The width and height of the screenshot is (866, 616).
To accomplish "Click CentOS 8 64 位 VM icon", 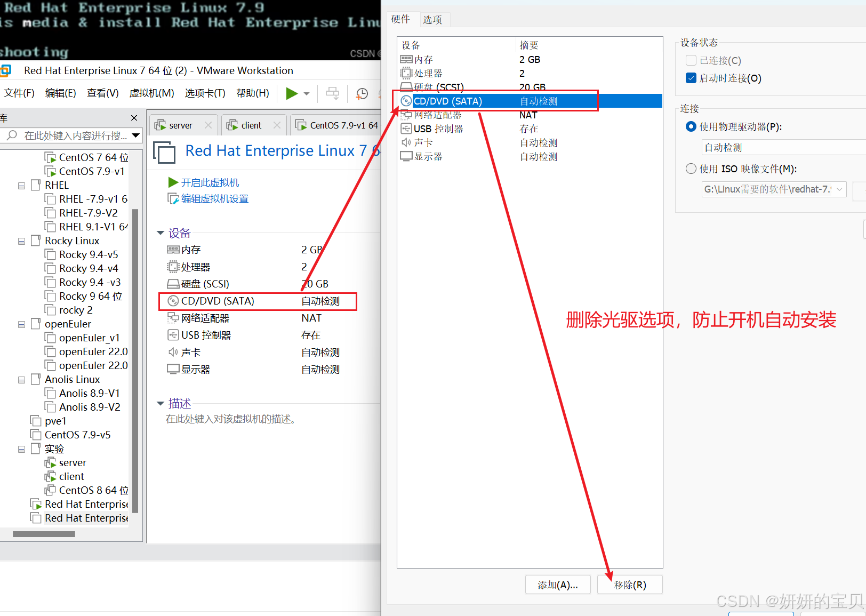I will (51, 490).
